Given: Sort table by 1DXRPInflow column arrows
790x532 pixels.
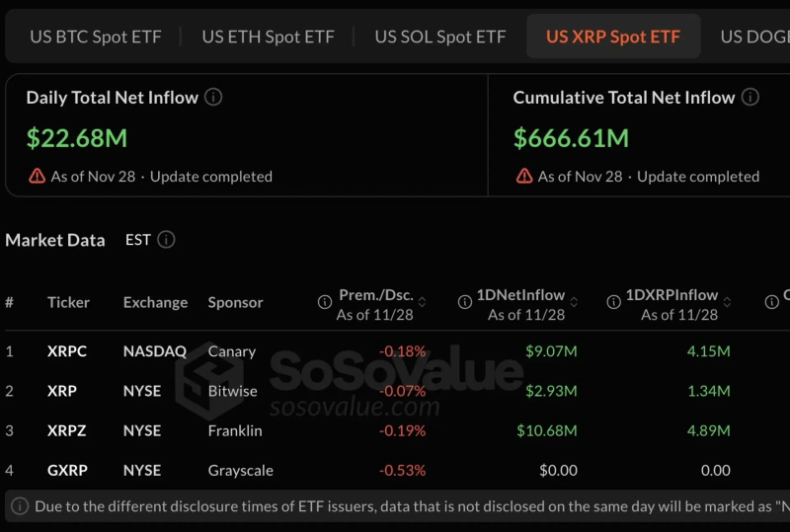Looking at the screenshot, I should tap(728, 303).
